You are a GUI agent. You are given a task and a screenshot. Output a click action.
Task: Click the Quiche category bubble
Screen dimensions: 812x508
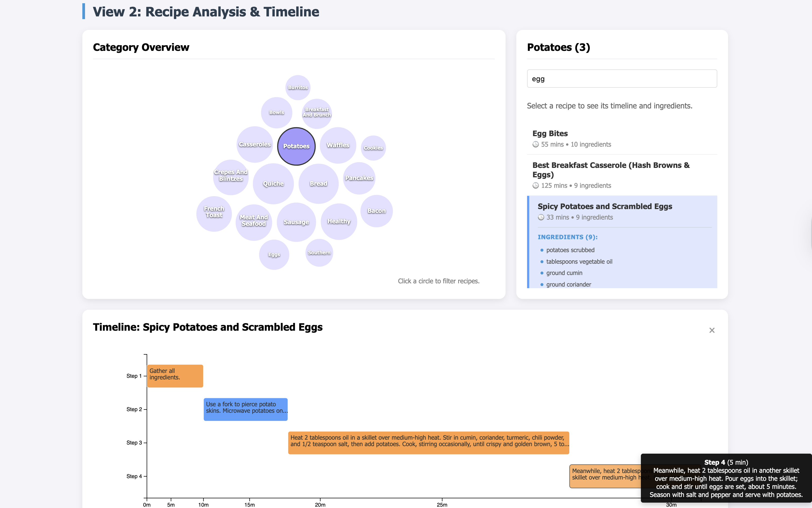tap(273, 184)
